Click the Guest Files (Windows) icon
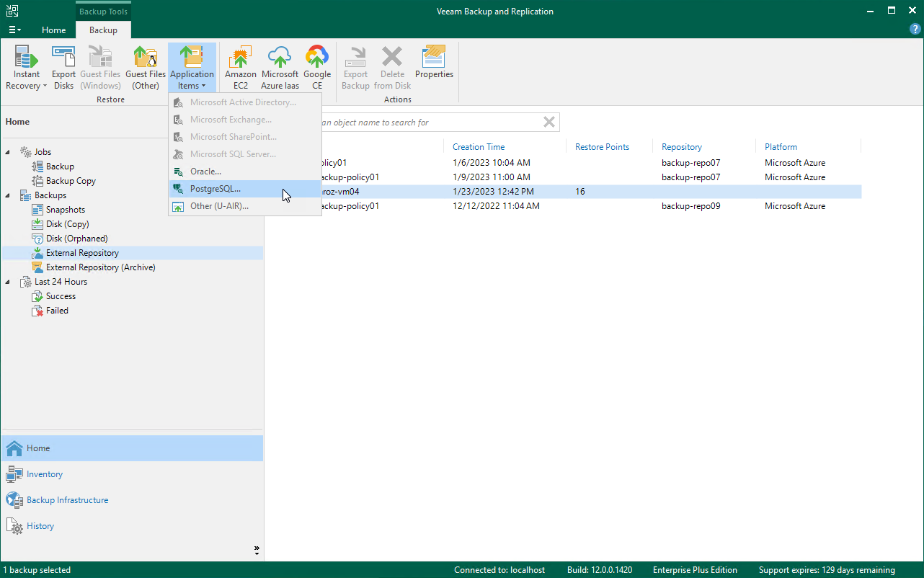This screenshot has width=924, height=578. coord(100,68)
